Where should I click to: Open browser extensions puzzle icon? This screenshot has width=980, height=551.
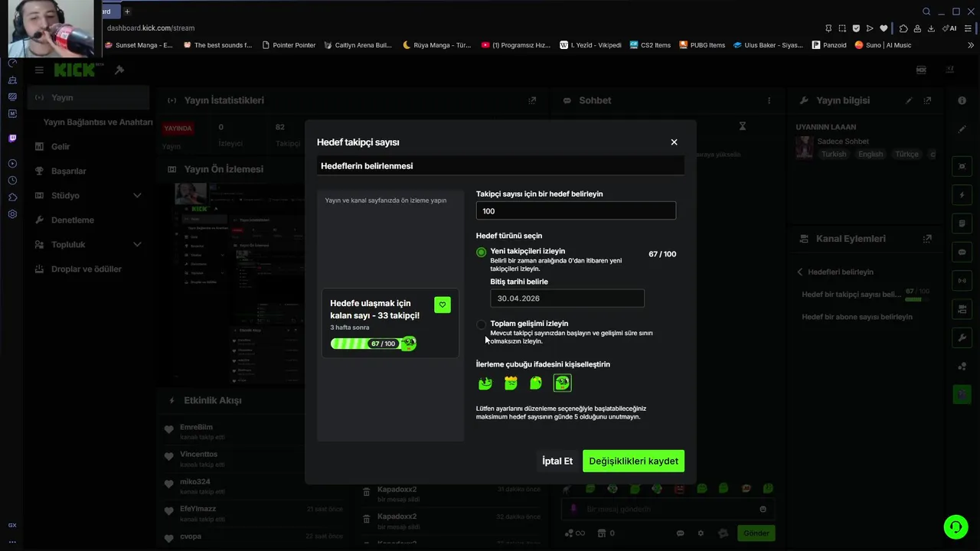pyautogui.click(x=903, y=28)
